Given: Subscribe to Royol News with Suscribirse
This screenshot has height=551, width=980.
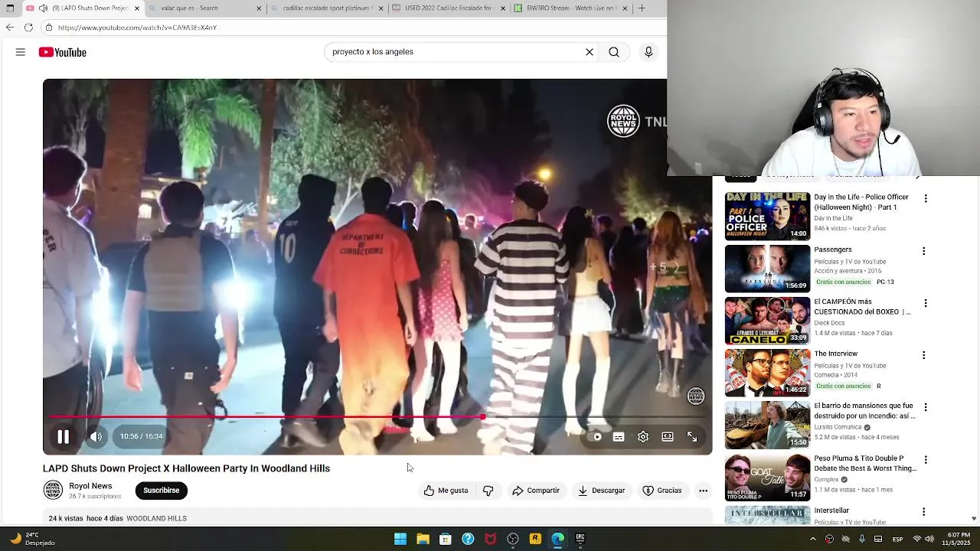Looking at the screenshot, I should (x=162, y=491).
